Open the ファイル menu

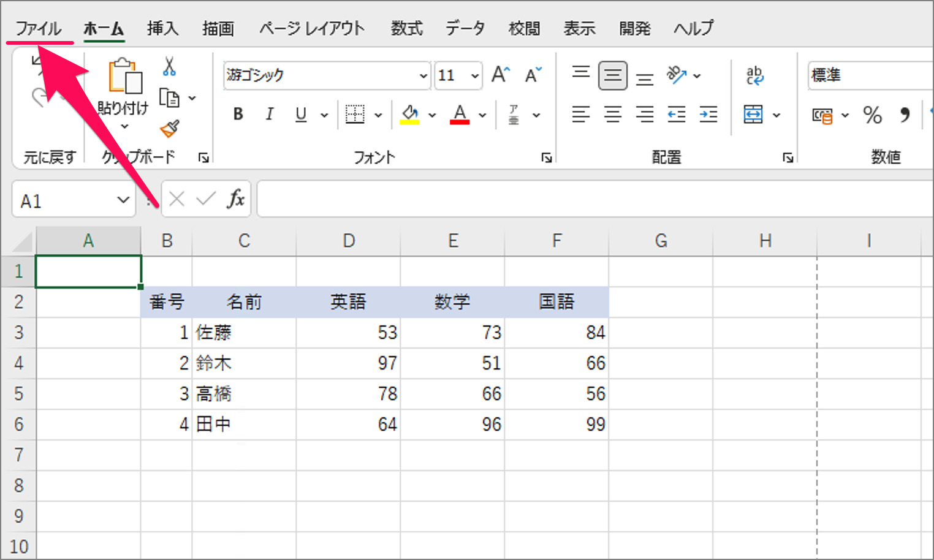click(39, 28)
